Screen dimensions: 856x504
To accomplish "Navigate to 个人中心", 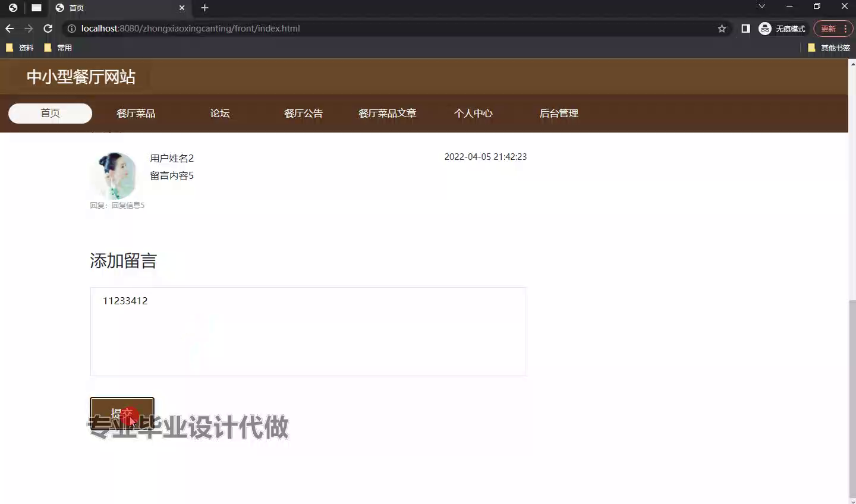I will (x=473, y=114).
